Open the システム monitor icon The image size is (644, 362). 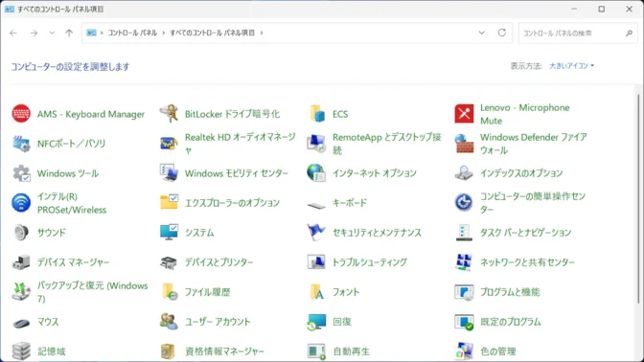169,233
